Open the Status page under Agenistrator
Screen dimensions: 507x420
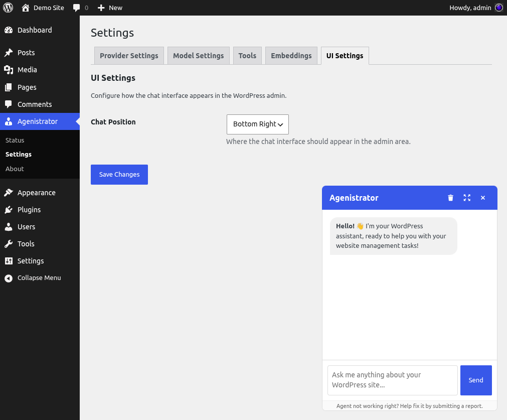click(14, 140)
